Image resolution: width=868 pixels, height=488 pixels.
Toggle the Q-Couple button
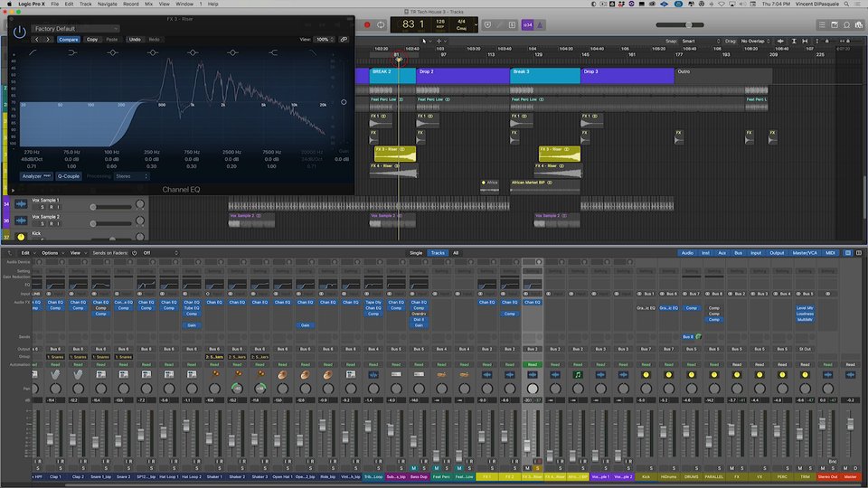69,176
